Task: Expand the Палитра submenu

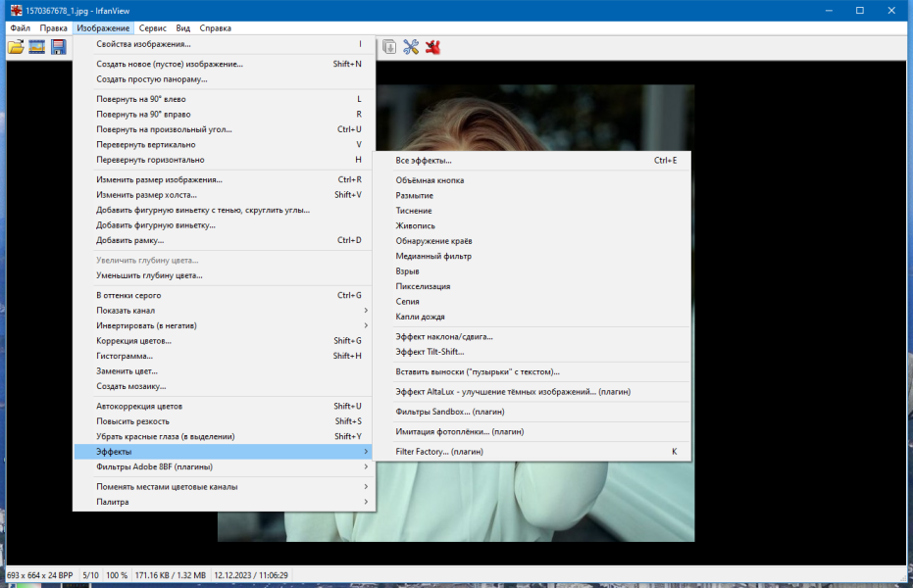Action: pos(225,502)
